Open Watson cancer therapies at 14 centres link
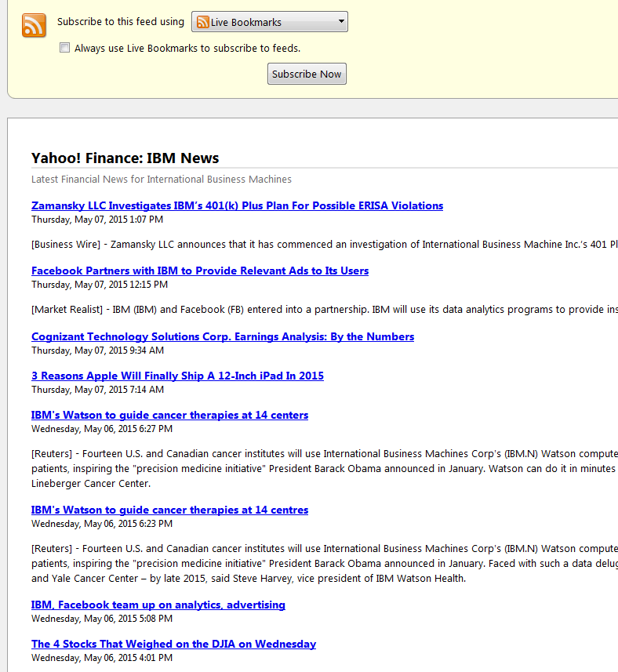 pos(169,510)
